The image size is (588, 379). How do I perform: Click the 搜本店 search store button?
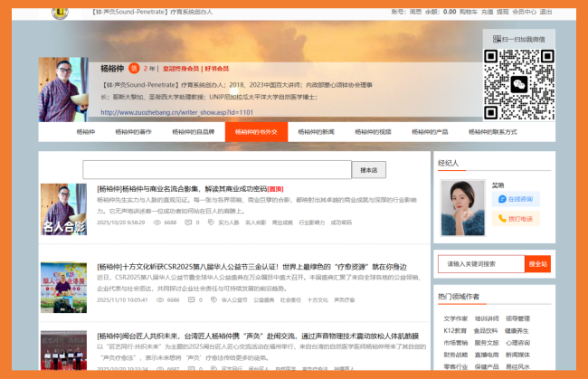pos(368,170)
